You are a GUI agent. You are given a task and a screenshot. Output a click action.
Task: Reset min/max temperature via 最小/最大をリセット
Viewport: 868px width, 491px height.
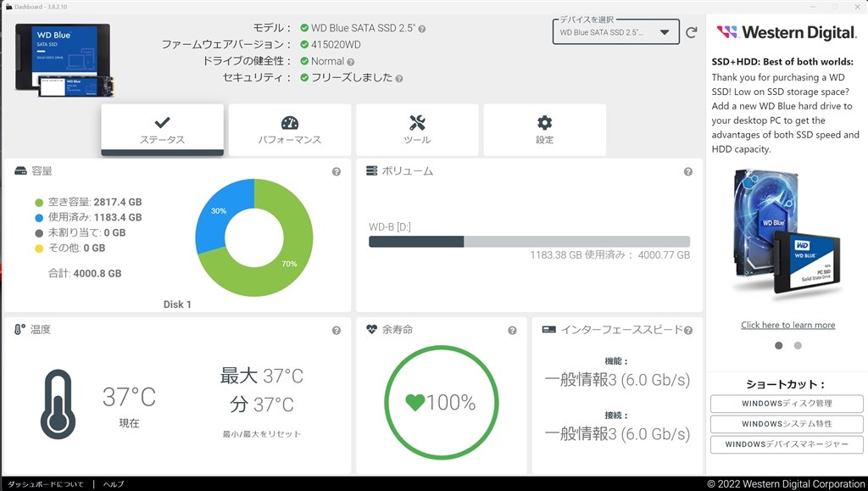click(x=261, y=434)
